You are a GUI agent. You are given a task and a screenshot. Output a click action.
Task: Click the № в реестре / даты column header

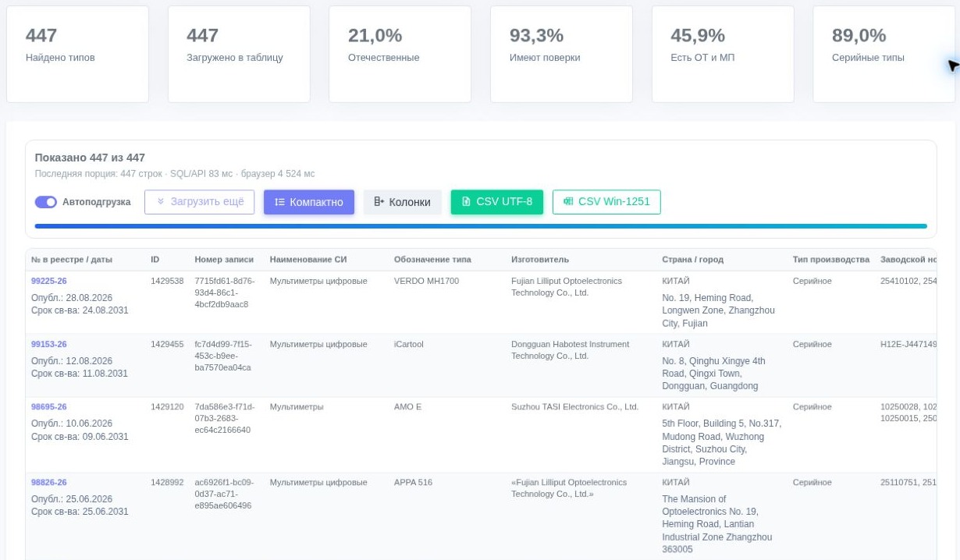click(72, 259)
